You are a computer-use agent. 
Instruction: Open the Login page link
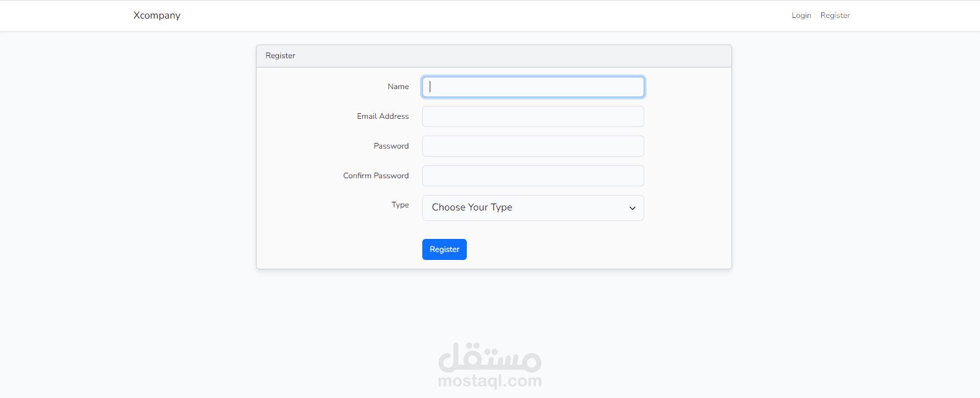[x=801, y=15]
